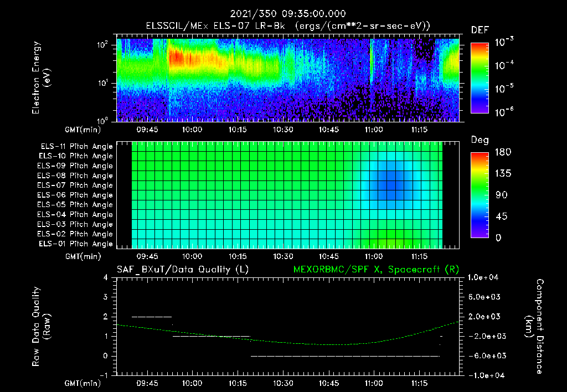The height and width of the screenshot is (392, 567).
Task: Click the green dotted spacecraft X curve
Action: point(288,342)
